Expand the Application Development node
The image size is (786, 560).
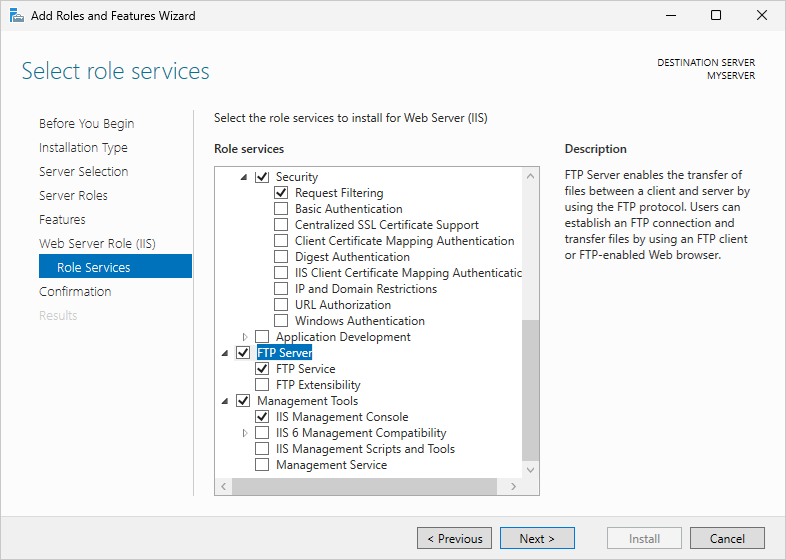coord(245,337)
